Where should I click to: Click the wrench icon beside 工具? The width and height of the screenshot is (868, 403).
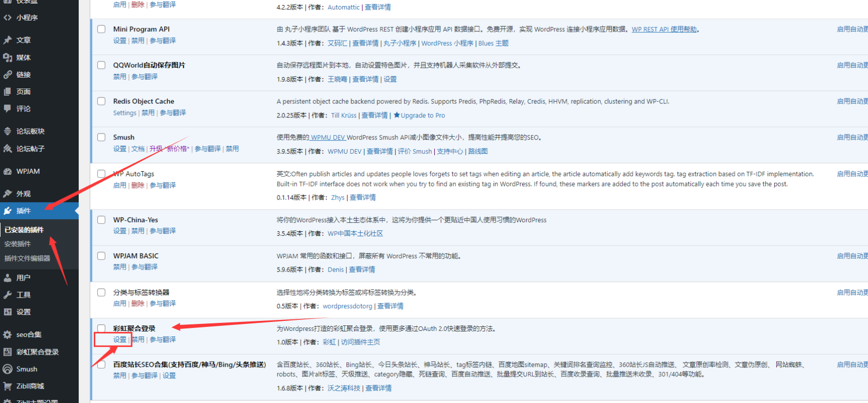(x=8, y=295)
